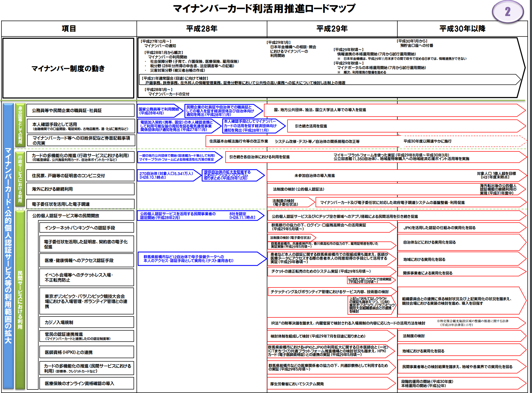The width and height of the screenshot is (532, 393).
Task: Click 海外における継続利用 item
Action: 80,189
